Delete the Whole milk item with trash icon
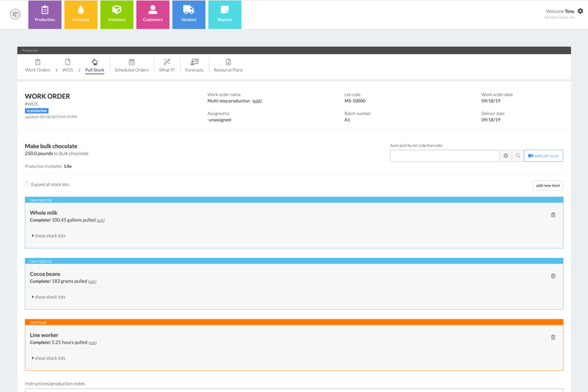 coord(553,215)
